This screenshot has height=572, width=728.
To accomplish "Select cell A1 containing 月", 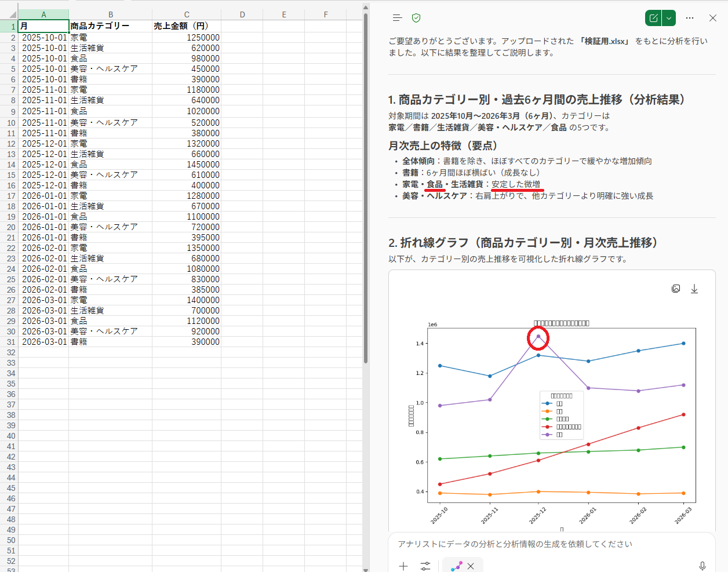I will pos(43,26).
